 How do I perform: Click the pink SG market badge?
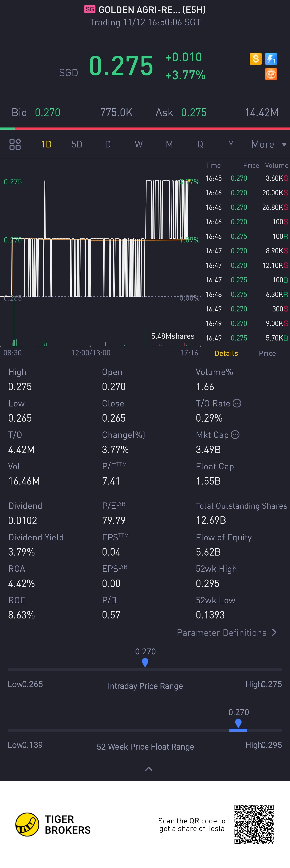coord(90,9)
